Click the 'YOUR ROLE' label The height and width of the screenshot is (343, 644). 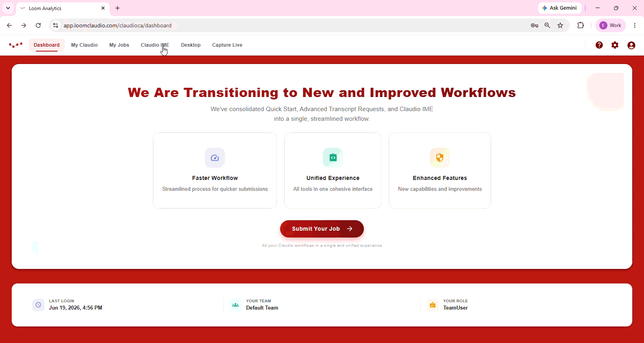(456, 301)
